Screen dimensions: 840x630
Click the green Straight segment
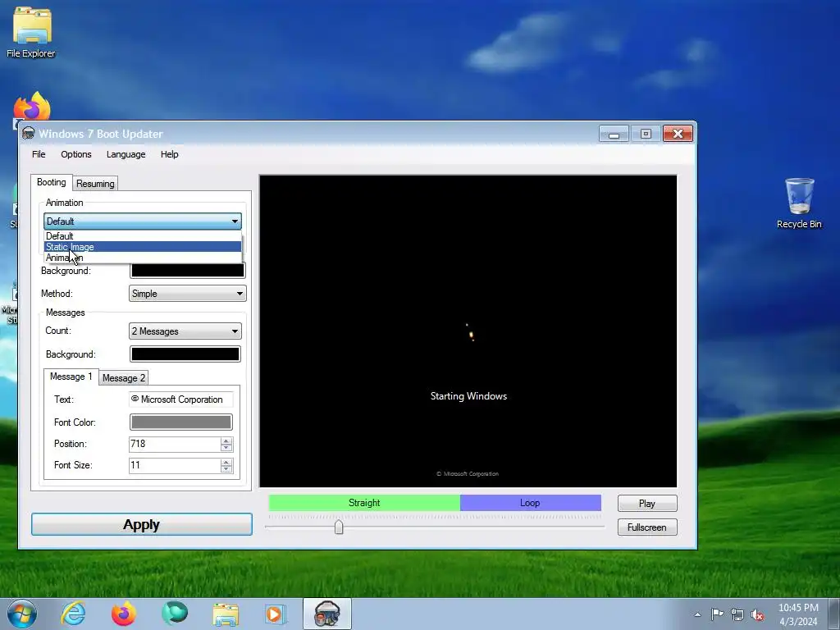(x=364, y=503)
